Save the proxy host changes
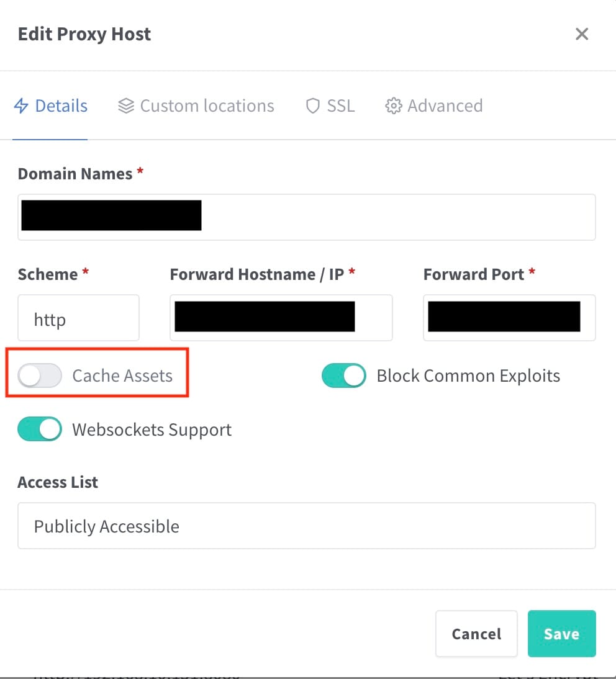 [x=561, y=634]
